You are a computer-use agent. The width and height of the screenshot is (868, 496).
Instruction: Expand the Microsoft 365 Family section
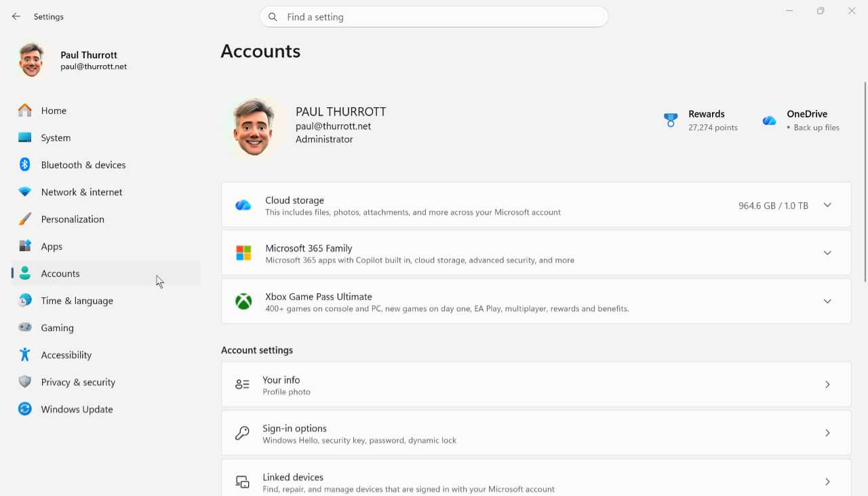pyautogui.click(x=827, y=253)
